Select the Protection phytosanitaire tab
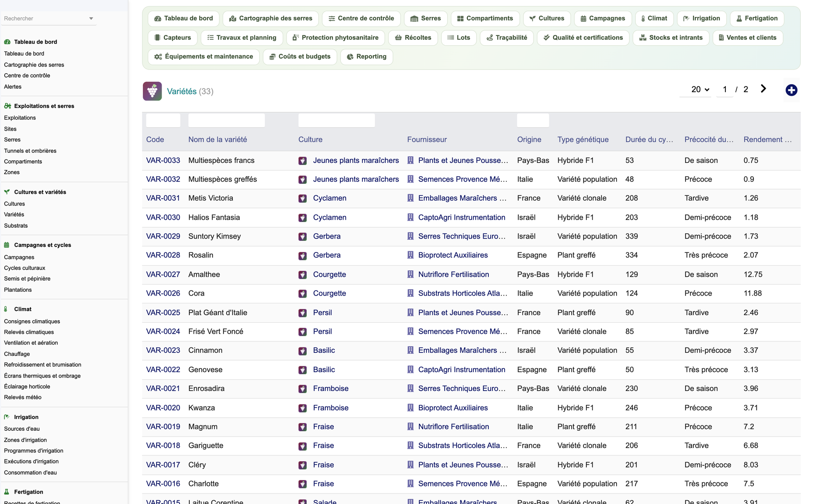 335,38
